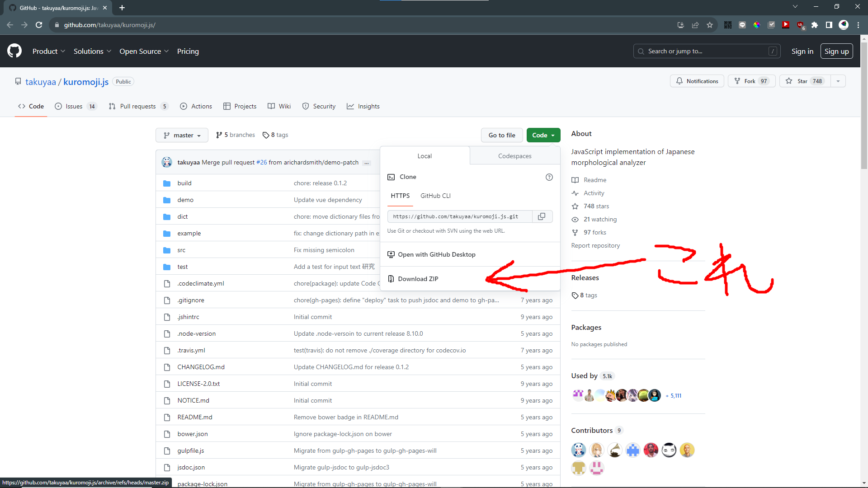
Task: Click the Notifications bell icon
Action: (680, 81)
